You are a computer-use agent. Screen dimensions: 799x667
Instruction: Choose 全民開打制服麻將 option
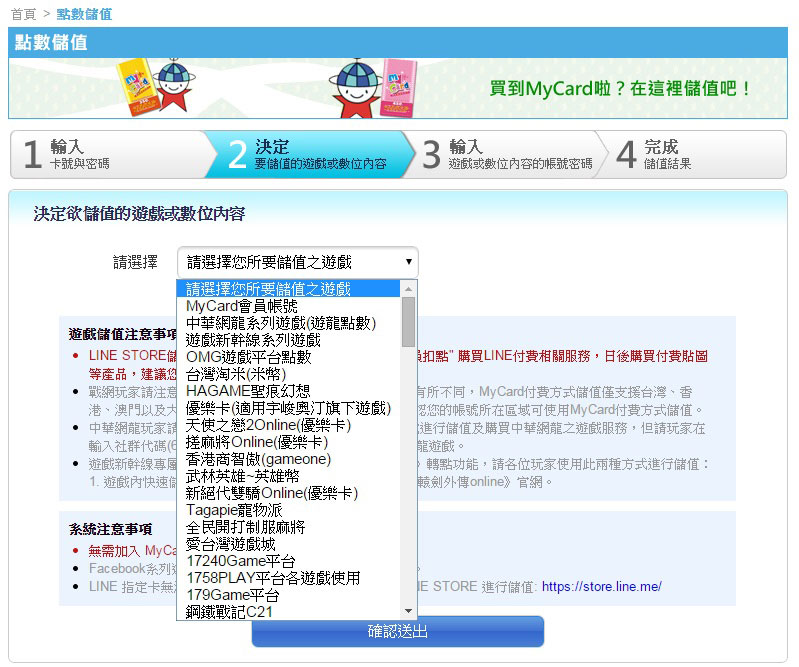(x=288, y=527)
